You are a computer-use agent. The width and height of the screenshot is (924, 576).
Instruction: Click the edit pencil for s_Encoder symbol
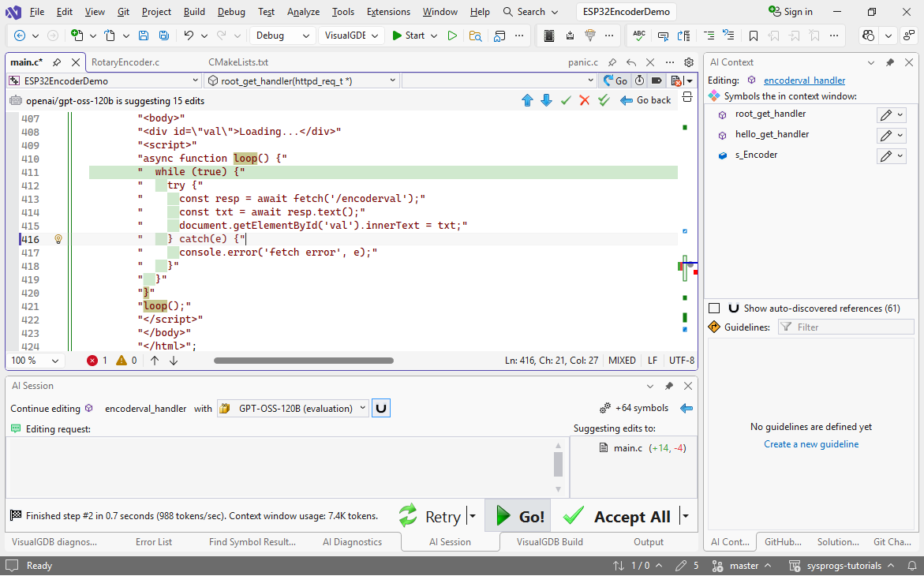pos(886,156)
